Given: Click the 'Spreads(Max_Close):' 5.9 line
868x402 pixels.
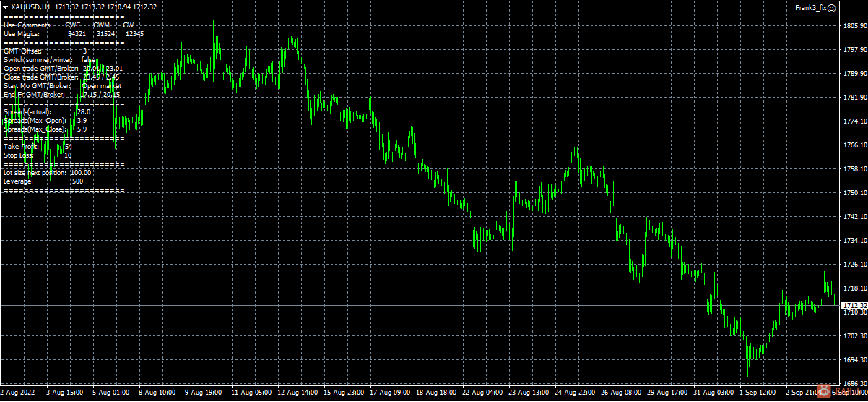Looking at the screenshot, I should [x=45, y=129].
